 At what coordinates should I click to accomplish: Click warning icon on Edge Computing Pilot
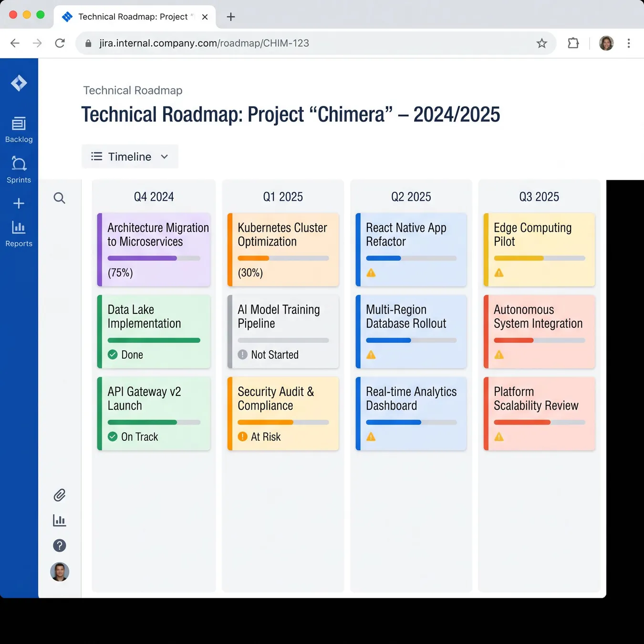pyautogui.click(x=499, y=273)
